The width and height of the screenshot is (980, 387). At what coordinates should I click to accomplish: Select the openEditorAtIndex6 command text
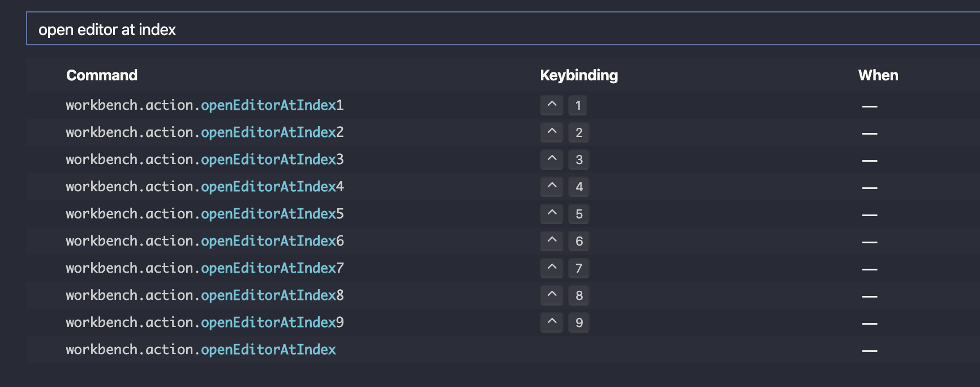tap(205, 241)
